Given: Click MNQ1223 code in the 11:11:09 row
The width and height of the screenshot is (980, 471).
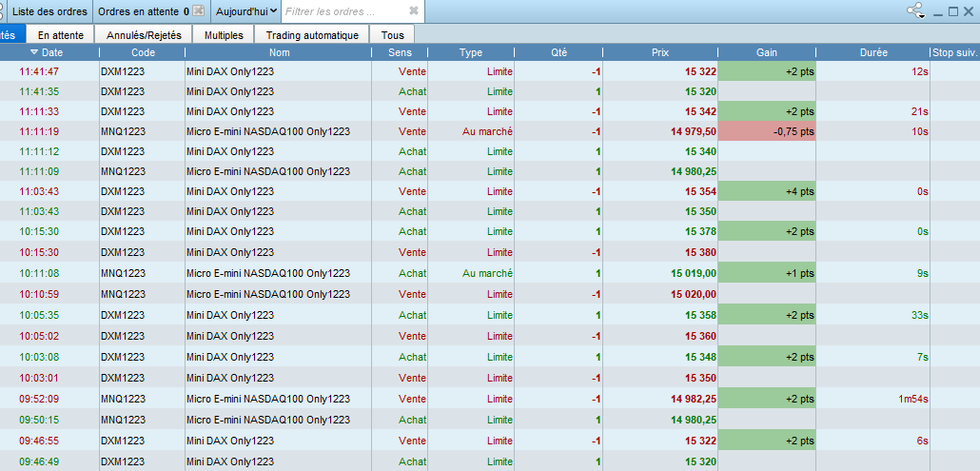Looking at the screenshot, I should [x=123, y=171].
